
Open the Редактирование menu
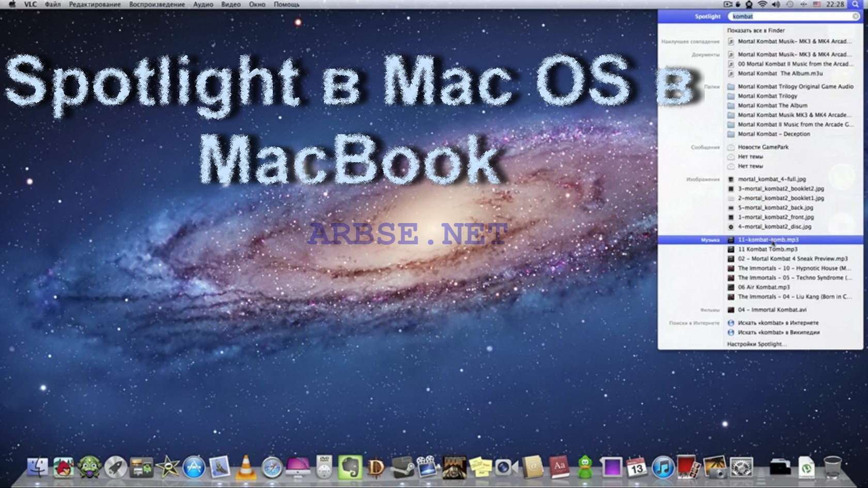click(x=95, y=4)
